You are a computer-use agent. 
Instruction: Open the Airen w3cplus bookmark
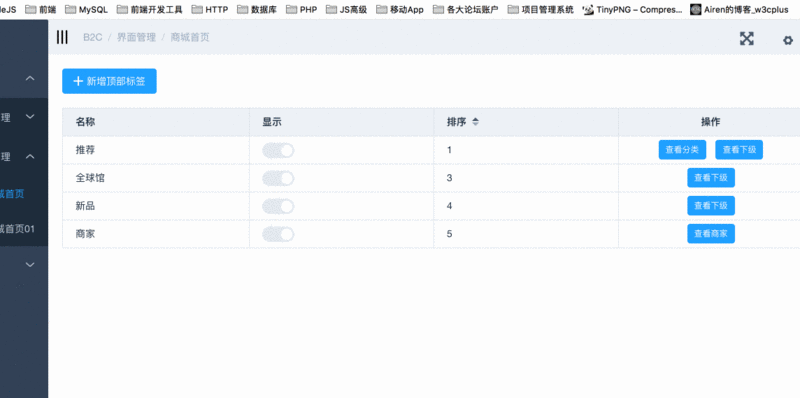739,9
